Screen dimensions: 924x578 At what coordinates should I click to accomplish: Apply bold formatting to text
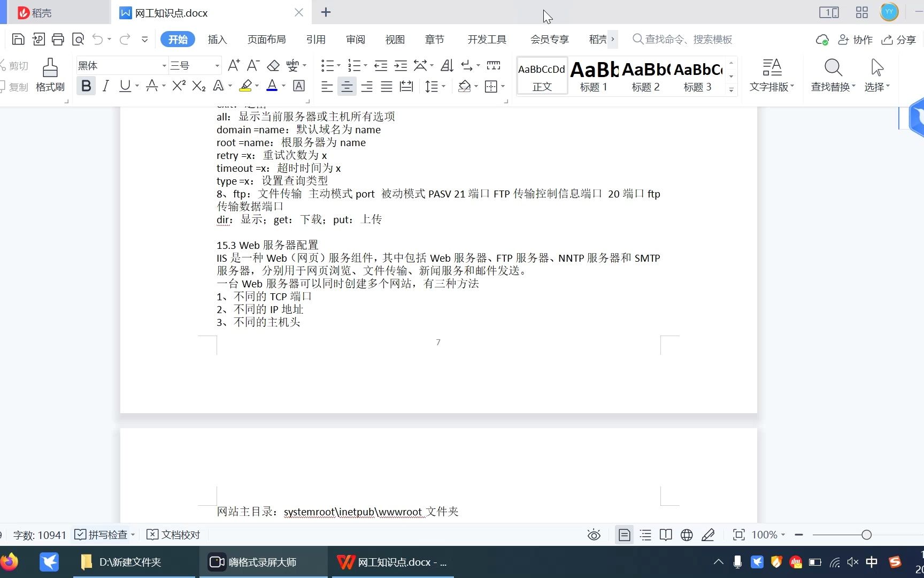click(86, 86)
